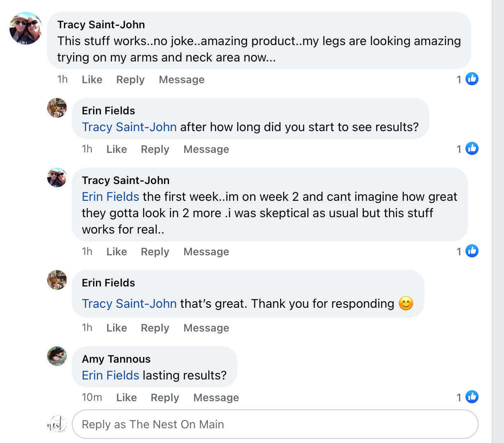Click like reaction icon on Tracy's week 2 reply
The image size is (504, 443).
pyautogui.click(x=472, y=251)
